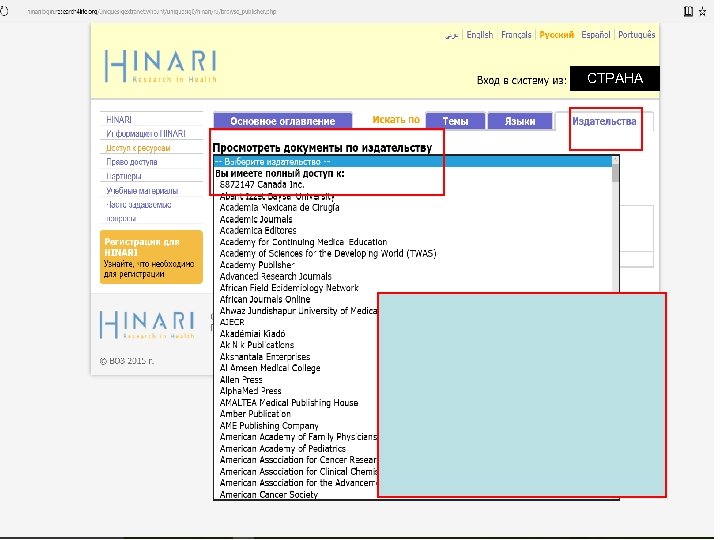Open the reading view book icon
Screen dimensions: 720x540
click(688, 11)
